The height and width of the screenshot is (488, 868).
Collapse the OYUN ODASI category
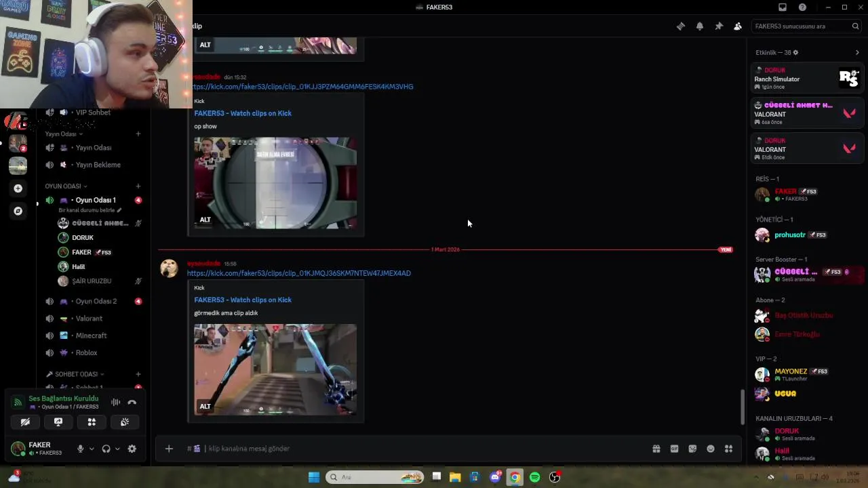[x=66, y=186]
